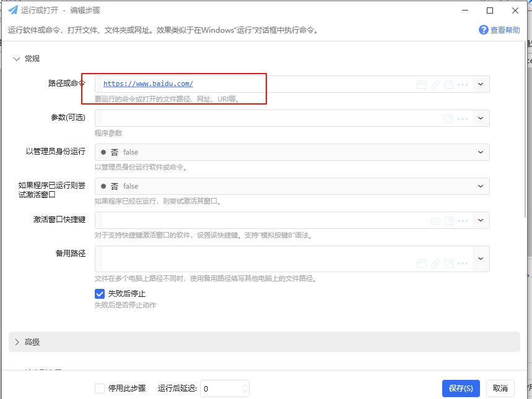The width and height of the screenshot is (532, 399).
Task: Maximize the 运行或打开 dialog window
Action: [x=490, y=11]
